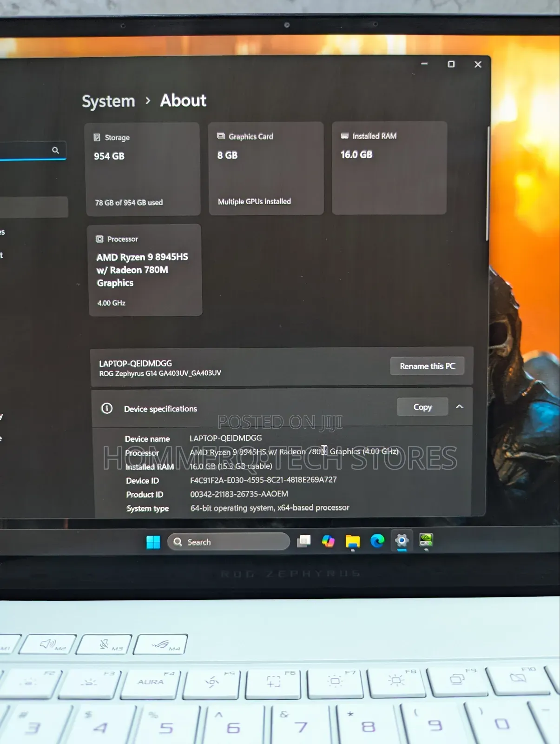Open the Graphics Card tile
This screenshot has width=560, height=744.
click(266, 168)
